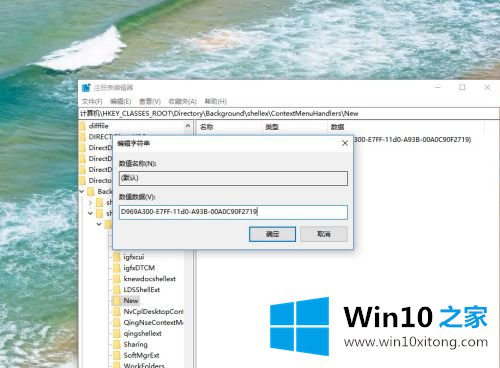
Task: Click the Sharing folder icon
Action: coord(117,344)
